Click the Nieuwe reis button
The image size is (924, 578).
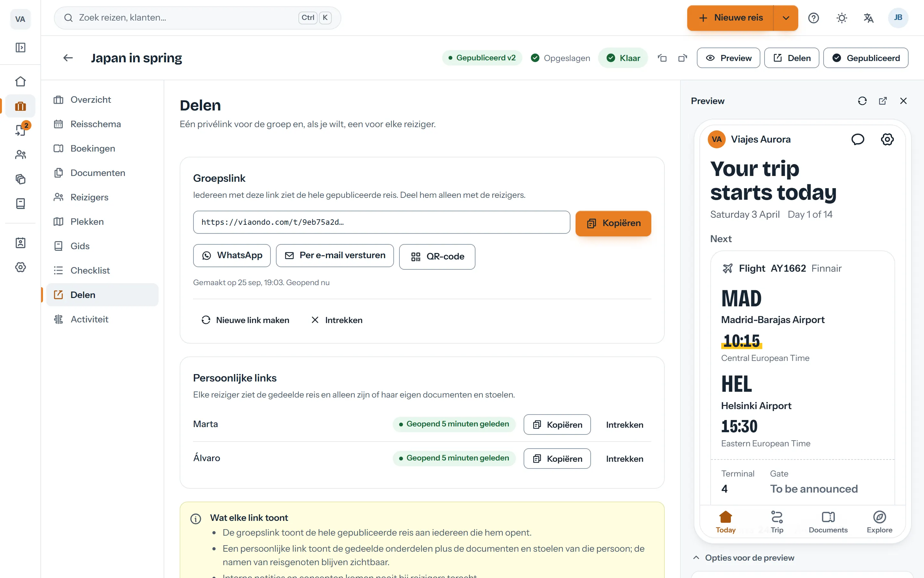[730, 18]
